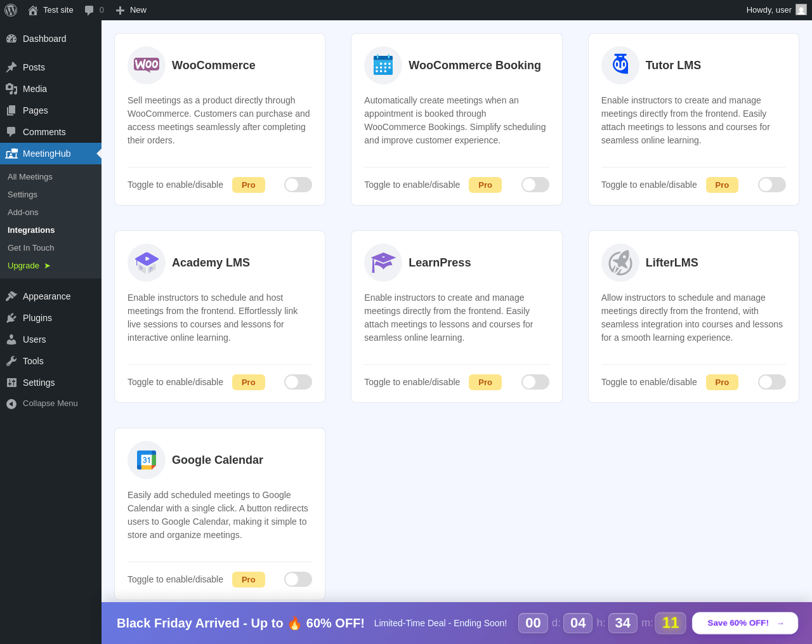Image resolution: width=812 pixels, height=644 pixels.
Task: Click the LifterLMS rocket icon
Action: tap(620, 263)
